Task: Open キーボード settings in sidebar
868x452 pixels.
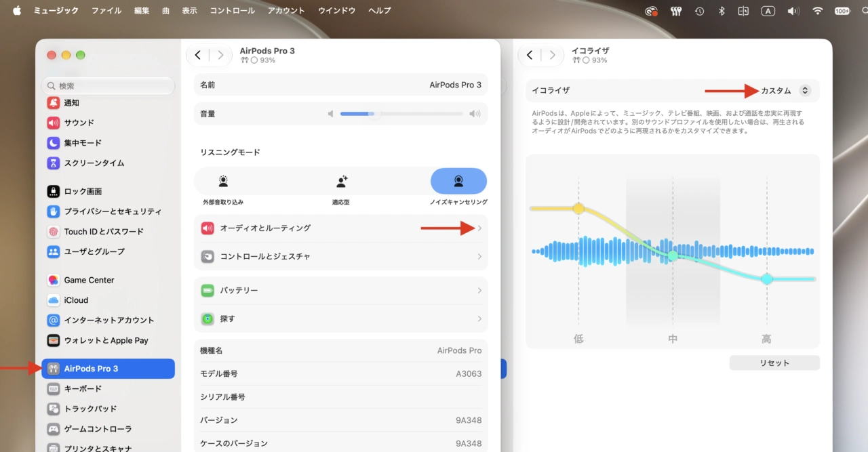Action: pyautogui.click(x=108, y=389)
